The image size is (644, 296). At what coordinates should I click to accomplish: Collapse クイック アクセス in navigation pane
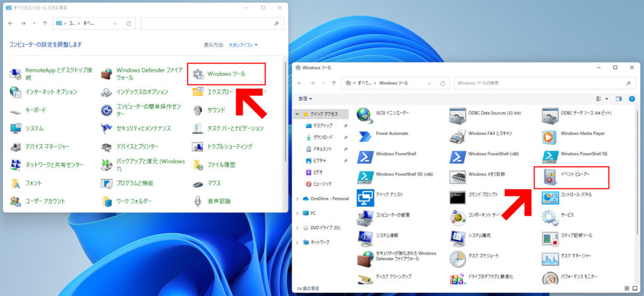297,114
